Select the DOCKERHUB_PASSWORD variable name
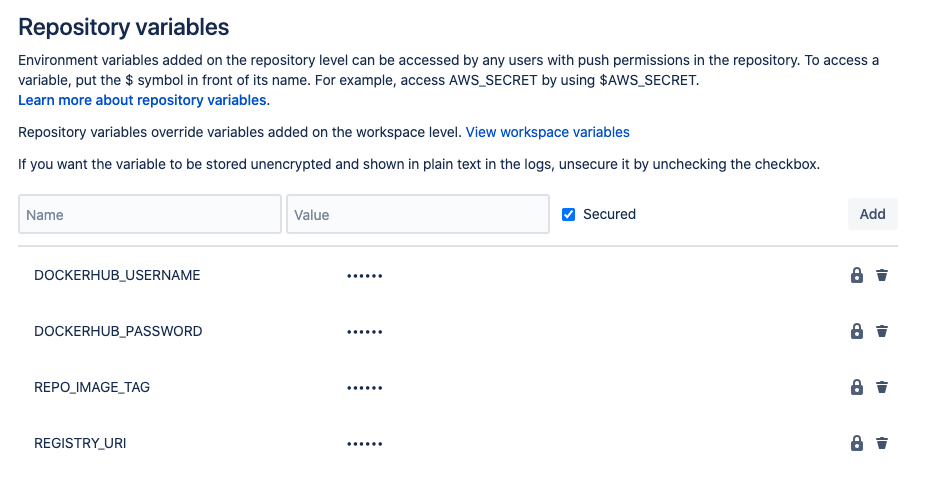This screenshot has width=925, height=480. 118,331
